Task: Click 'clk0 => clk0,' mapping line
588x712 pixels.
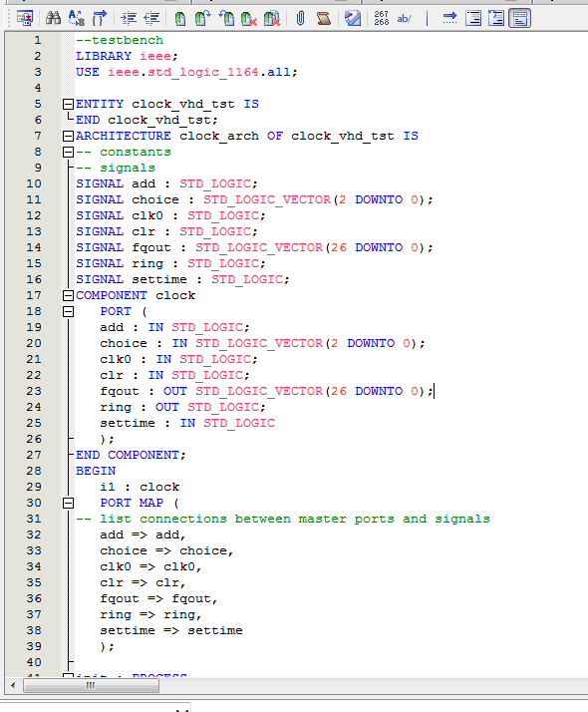Action: tap(150, 566)
